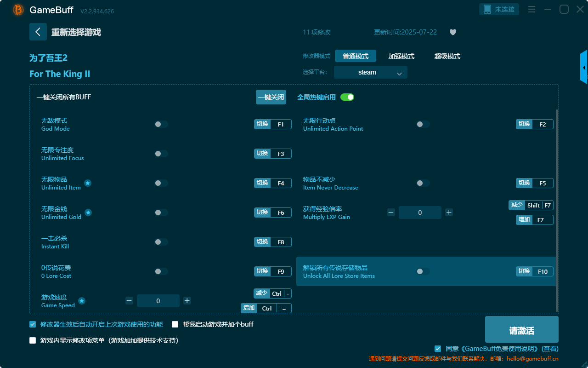Switch to 超级模式 tab
Viewport: 588px width, 368px height.
(x=447, y=56)
